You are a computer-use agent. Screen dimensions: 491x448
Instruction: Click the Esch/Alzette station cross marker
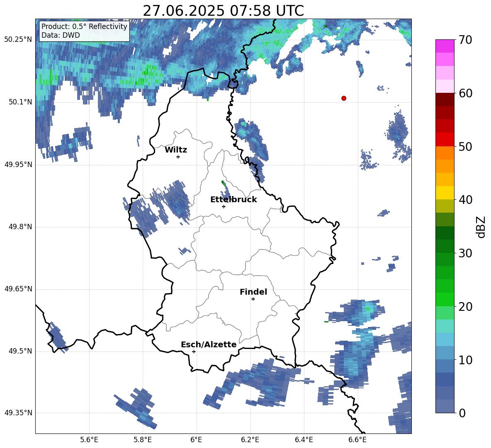click(x=194, y=351)
